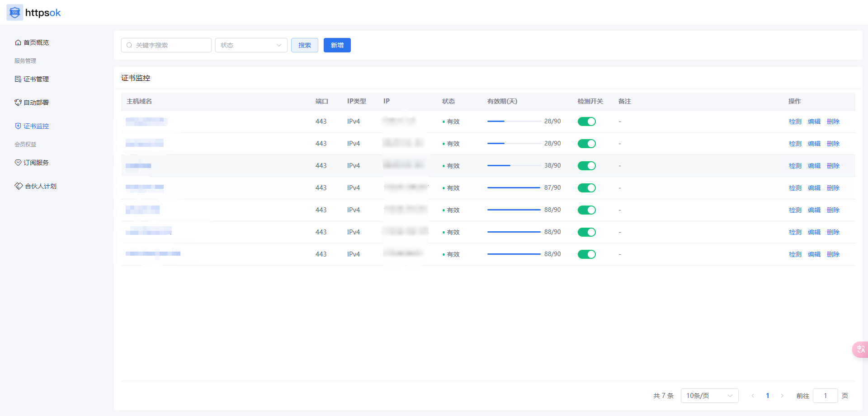Open the 10条/页 page size dropdown
The height and width of the screenshot is (416, 868).
coord(710,396)
